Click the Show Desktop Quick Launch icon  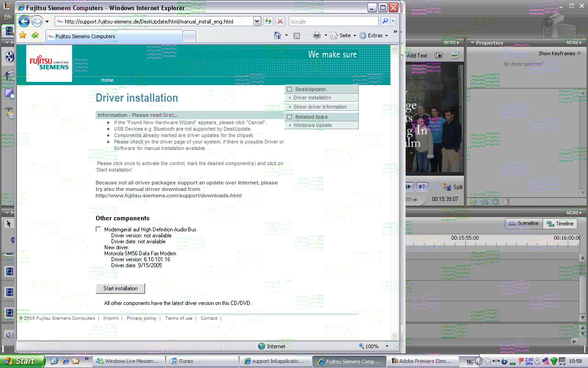[54, 361]
